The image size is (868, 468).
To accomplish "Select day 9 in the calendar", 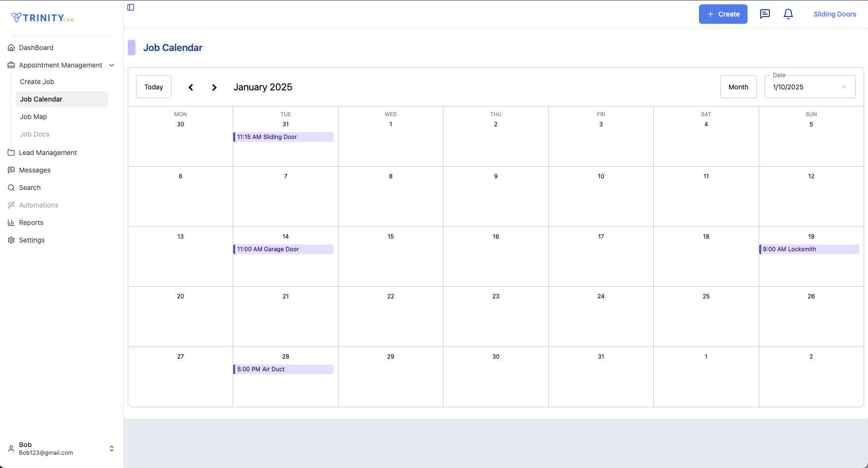I will 496,176.
